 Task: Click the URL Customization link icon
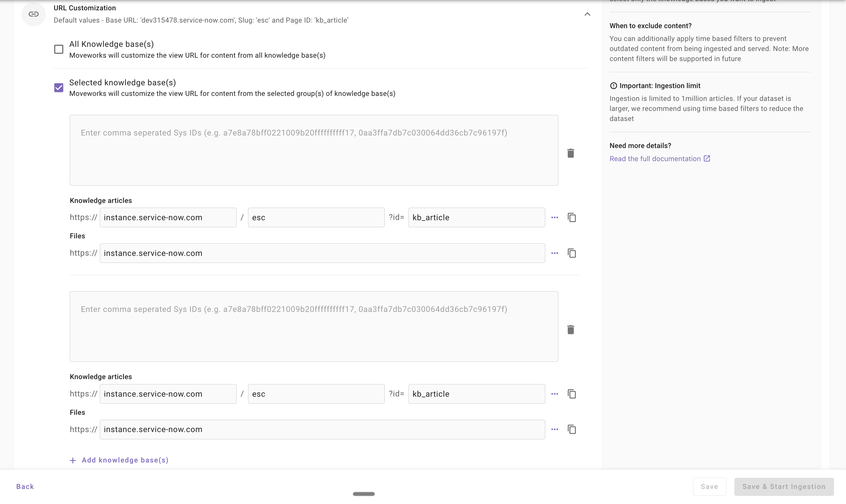pyautogui.click(x=33, y=14)
